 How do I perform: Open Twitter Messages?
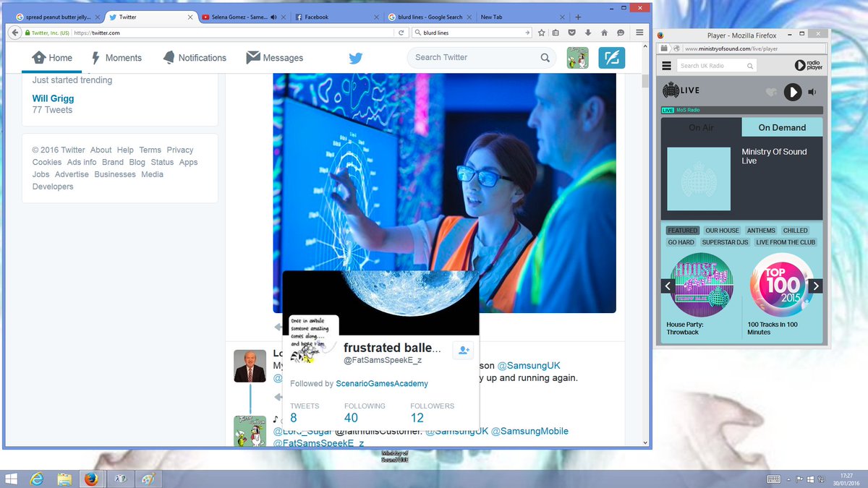[x=274, y=58]
